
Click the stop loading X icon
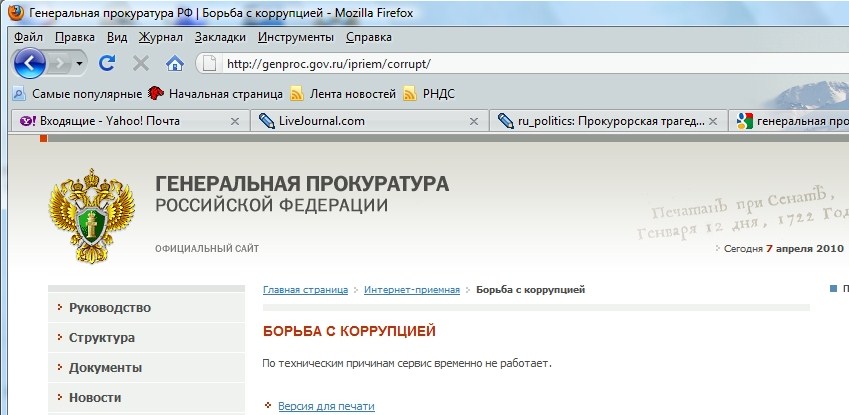click(x=141, y=63)
